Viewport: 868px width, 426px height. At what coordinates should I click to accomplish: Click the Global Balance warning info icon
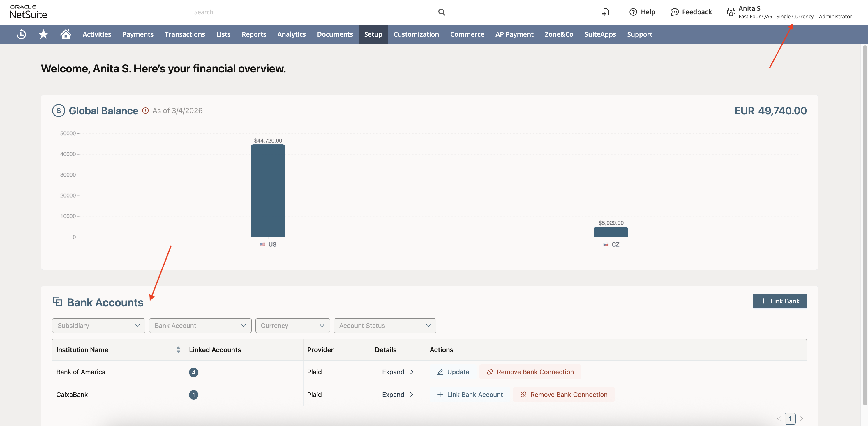click(145, 111)
